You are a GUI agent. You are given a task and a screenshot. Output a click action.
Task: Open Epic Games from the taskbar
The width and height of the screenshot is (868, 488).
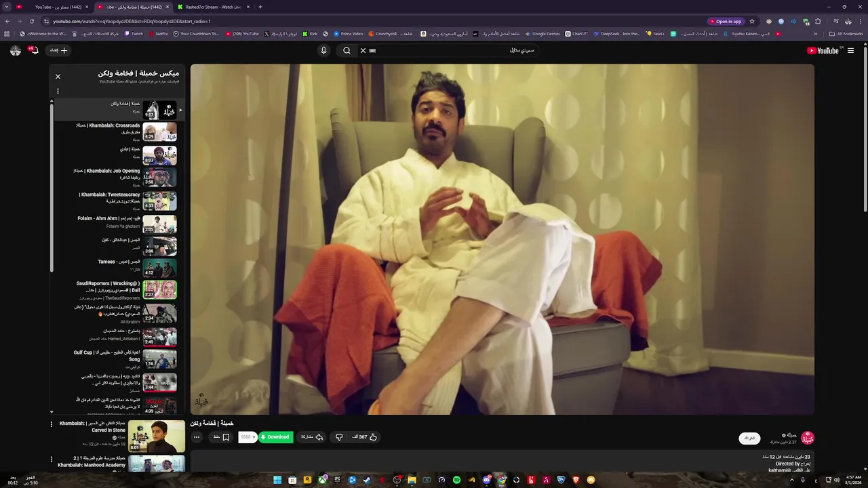click(x=337, y=480)
